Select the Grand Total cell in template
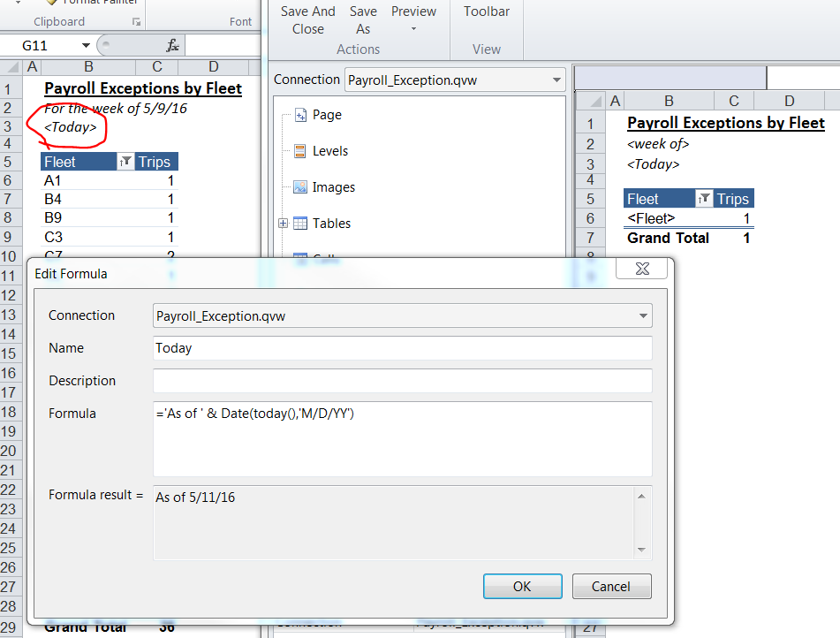840x638 pixels. click(x=668, y=238)
